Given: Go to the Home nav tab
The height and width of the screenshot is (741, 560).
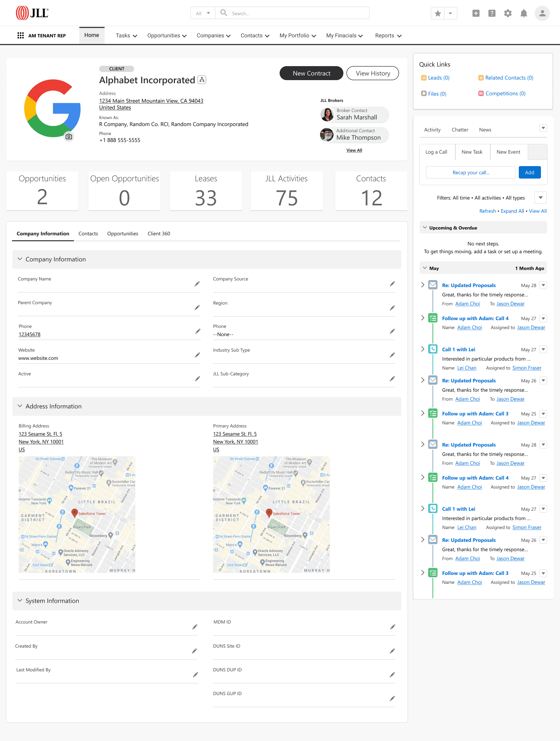Looking at the screenshot, I should 92,35.
